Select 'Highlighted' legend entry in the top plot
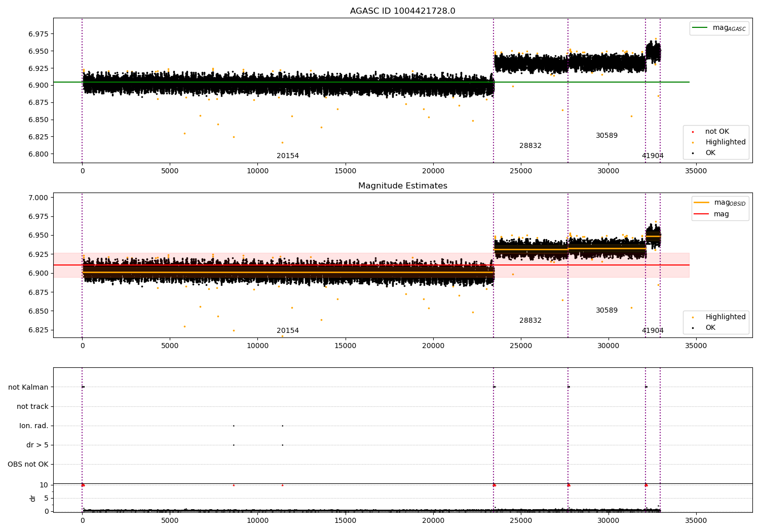This screenshot has height=532, width=760. (725, 142)
